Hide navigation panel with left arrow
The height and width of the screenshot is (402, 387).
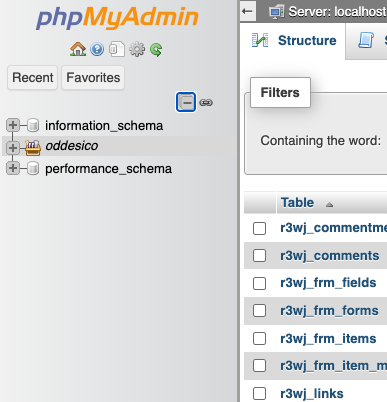pos(248,11)
